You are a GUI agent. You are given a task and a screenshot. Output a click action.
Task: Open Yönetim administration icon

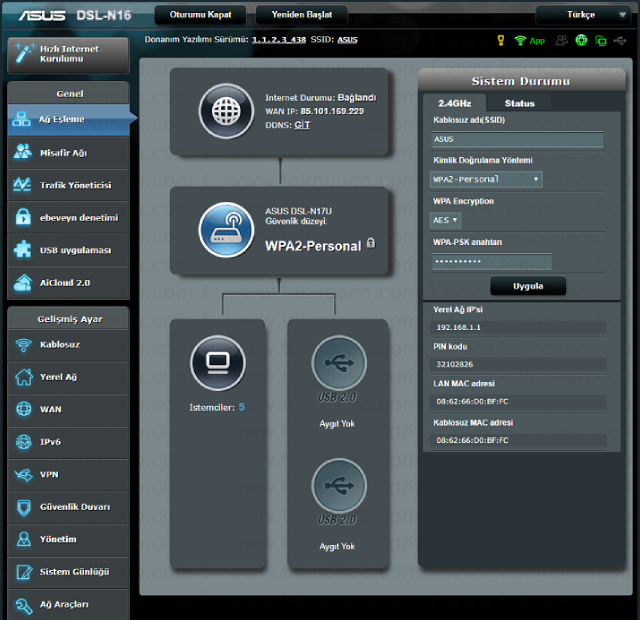coord(24,539)
